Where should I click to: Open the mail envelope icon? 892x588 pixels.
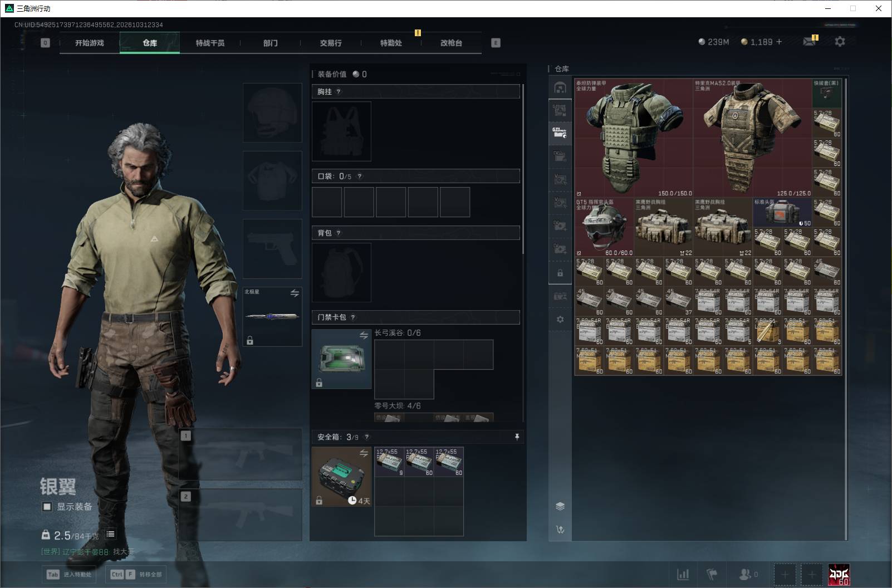(x=809, y=42)
